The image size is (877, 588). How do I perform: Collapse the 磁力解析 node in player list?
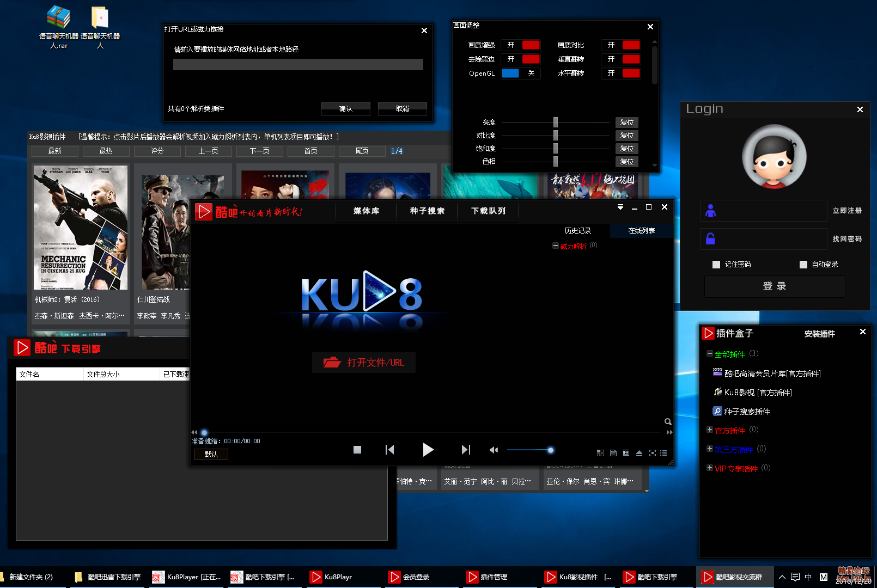tap(556, 246)
